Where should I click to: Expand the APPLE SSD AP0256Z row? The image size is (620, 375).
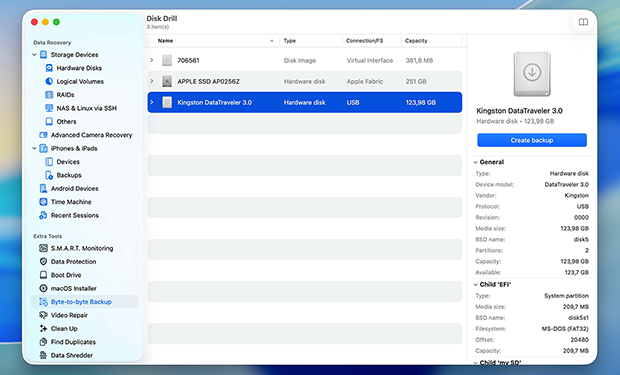tap(152, 81)
